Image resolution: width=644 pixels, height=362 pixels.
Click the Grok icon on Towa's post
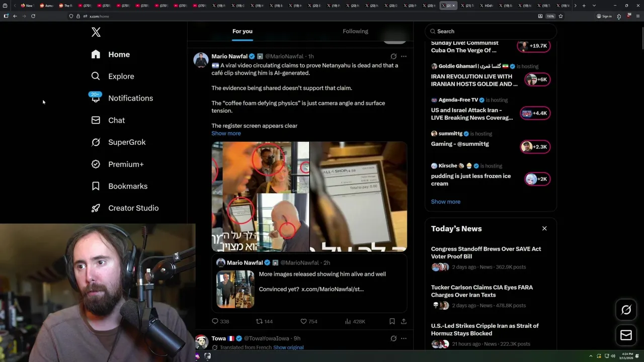(x=393, y=338)
